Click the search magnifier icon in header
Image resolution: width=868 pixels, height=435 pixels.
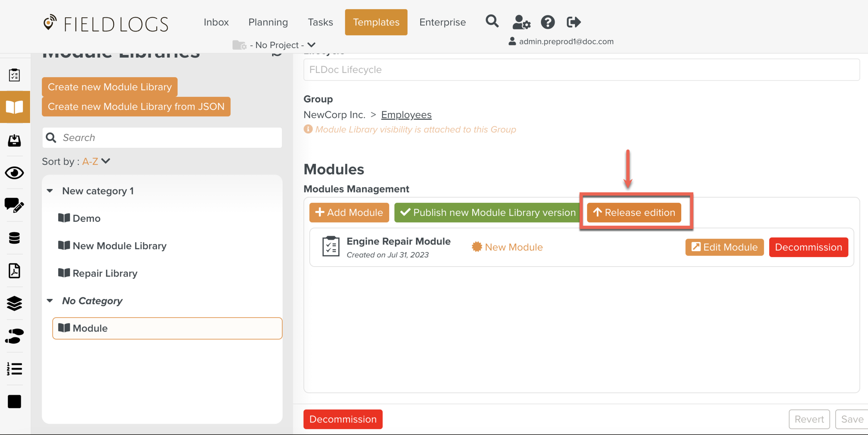[x=492, y=22]
